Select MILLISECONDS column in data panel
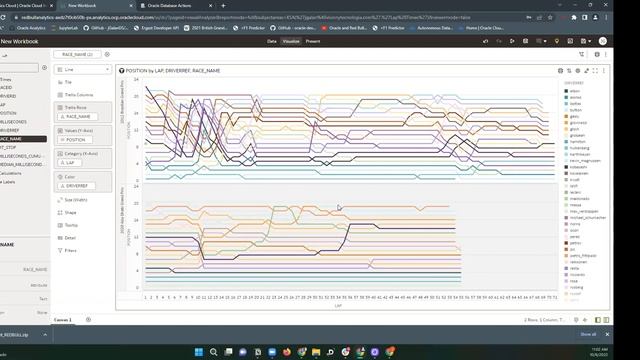The width and height of the screenshot is (640, 360). pyautogui.click(x=14, y=122)
